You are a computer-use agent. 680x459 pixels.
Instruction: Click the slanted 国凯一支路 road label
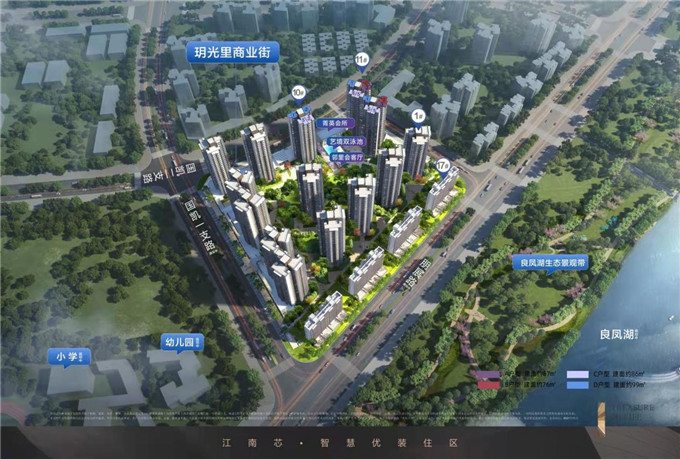(x=200, y=227)
